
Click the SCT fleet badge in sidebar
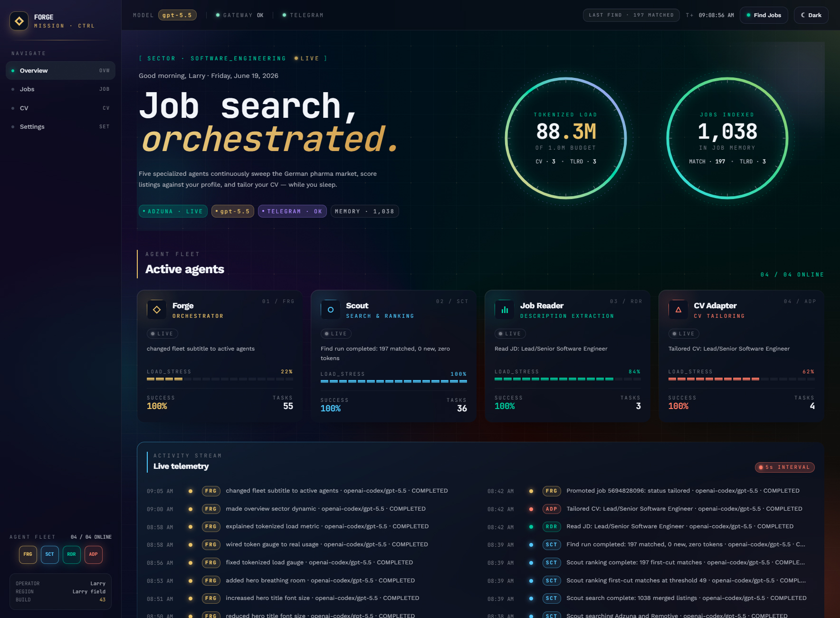click(x=50, y=554)
